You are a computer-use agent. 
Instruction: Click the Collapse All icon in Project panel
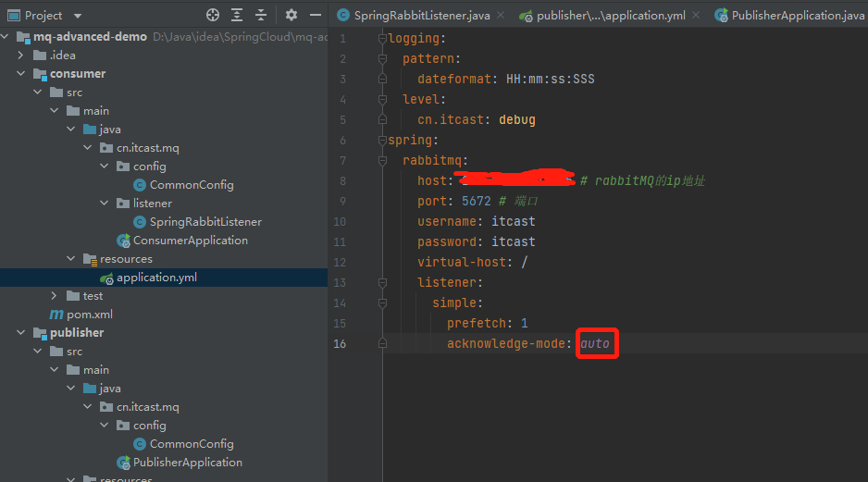261,15
